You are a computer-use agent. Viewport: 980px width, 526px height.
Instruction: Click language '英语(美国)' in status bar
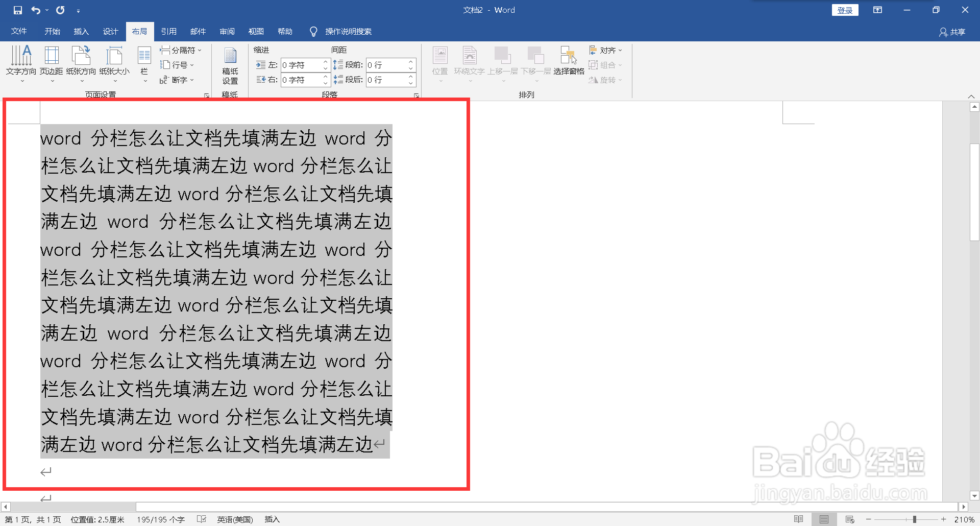click(x=235, y=519)
